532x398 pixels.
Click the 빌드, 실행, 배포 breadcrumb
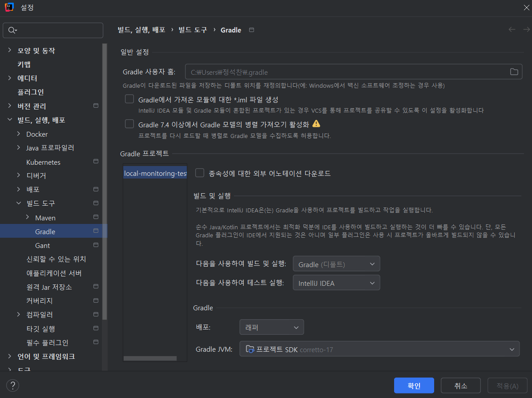(141, 30)
